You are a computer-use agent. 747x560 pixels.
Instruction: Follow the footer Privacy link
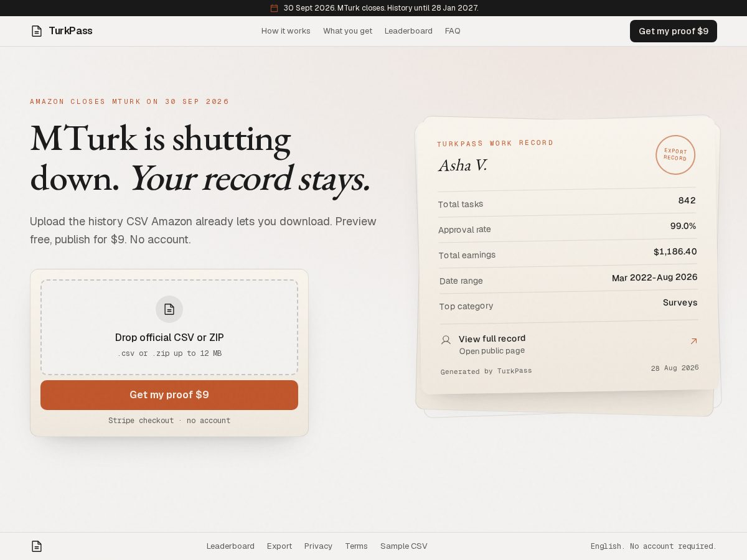318,546
